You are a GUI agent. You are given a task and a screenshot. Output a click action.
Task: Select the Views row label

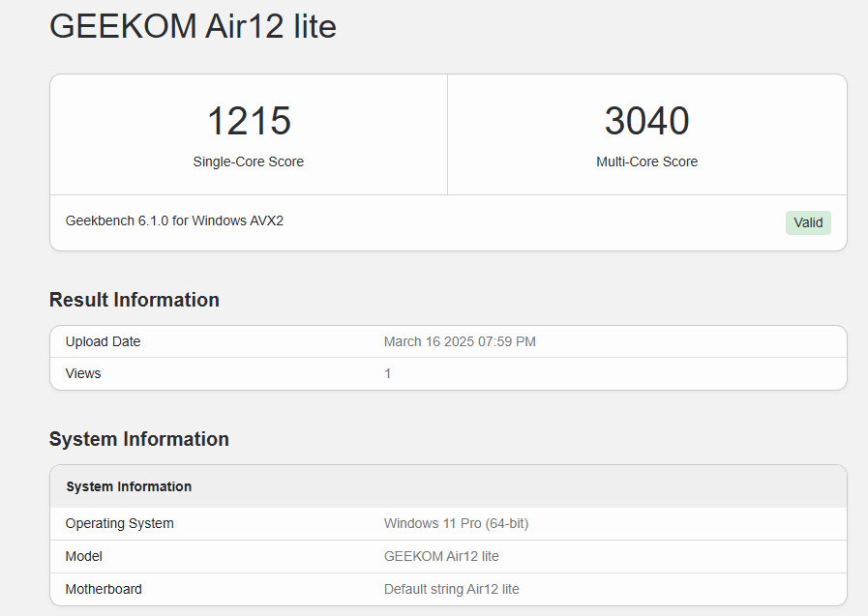[x=83, y=373]
